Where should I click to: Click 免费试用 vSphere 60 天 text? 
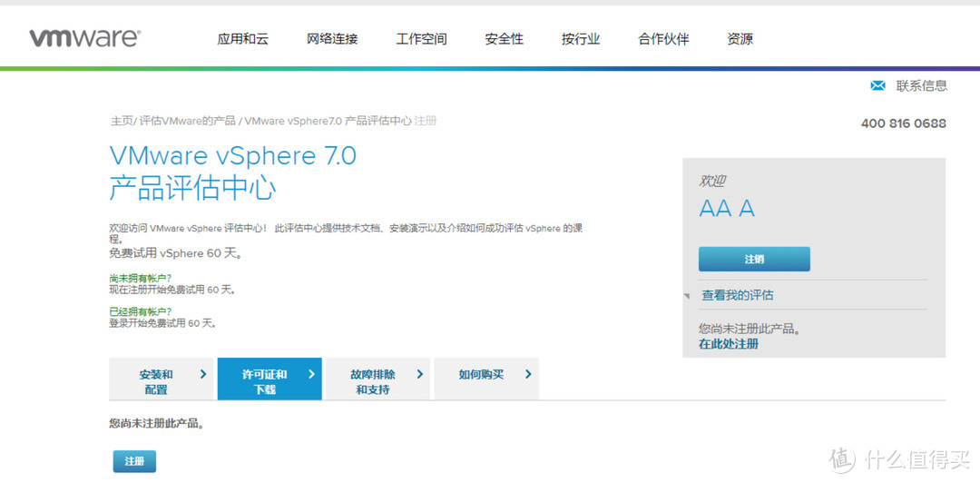tap(176, 253)
